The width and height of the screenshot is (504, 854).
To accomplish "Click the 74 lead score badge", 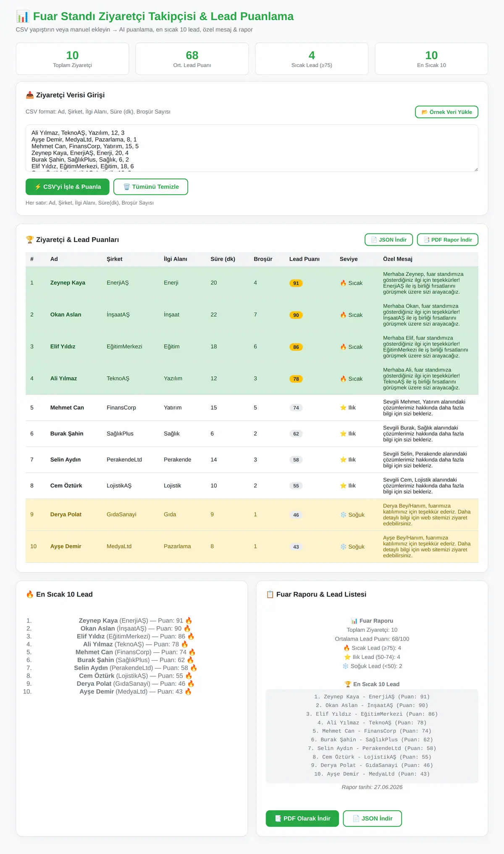I will (x=296, y=408).
